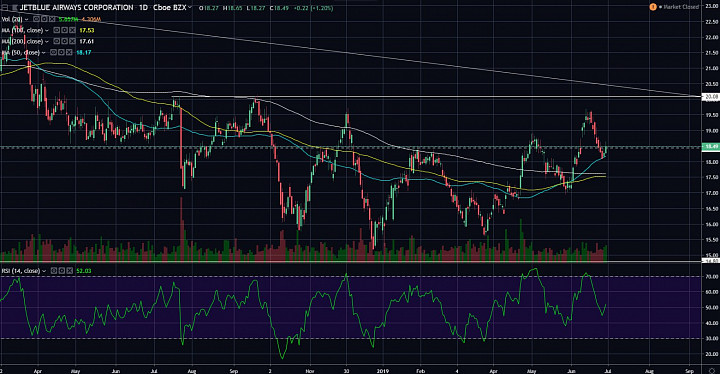Open settings for the Vol (20) indicator
The width and height of the screenshot is (720, 374).
[x=44, y=19]
